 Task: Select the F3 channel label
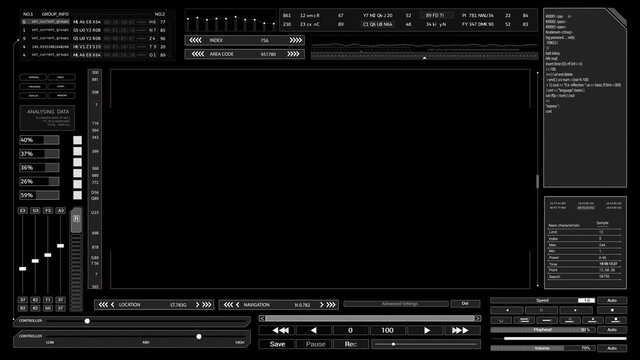[48, 211]
